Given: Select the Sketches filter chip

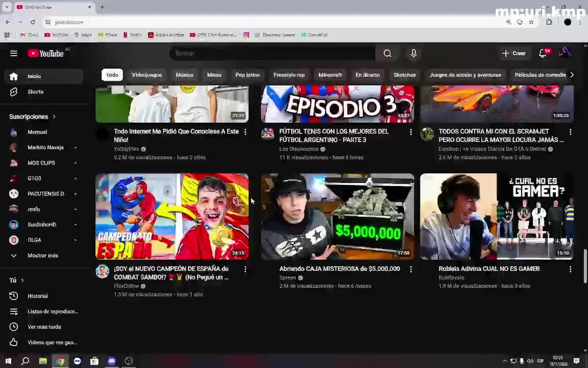Looking at the screenshot, I should (x=405, y=75).
